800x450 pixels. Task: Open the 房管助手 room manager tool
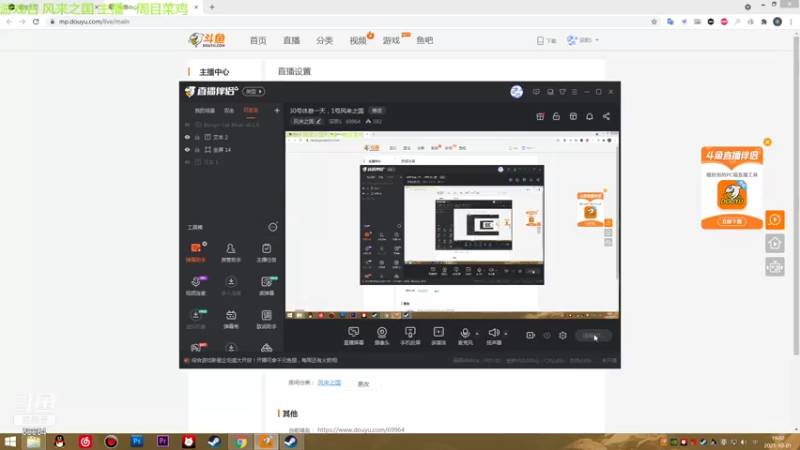point(231,253)
